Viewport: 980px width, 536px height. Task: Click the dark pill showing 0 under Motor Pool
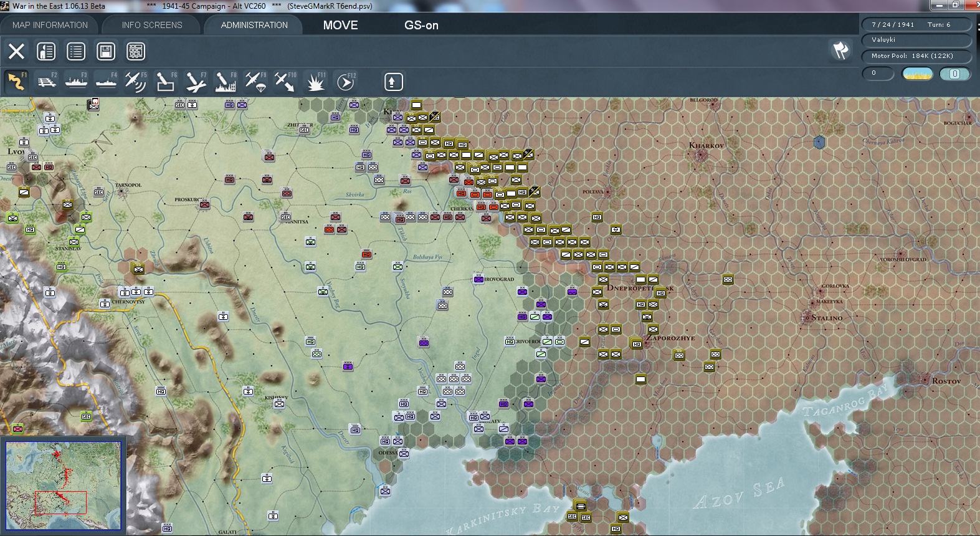click(878, 74)
